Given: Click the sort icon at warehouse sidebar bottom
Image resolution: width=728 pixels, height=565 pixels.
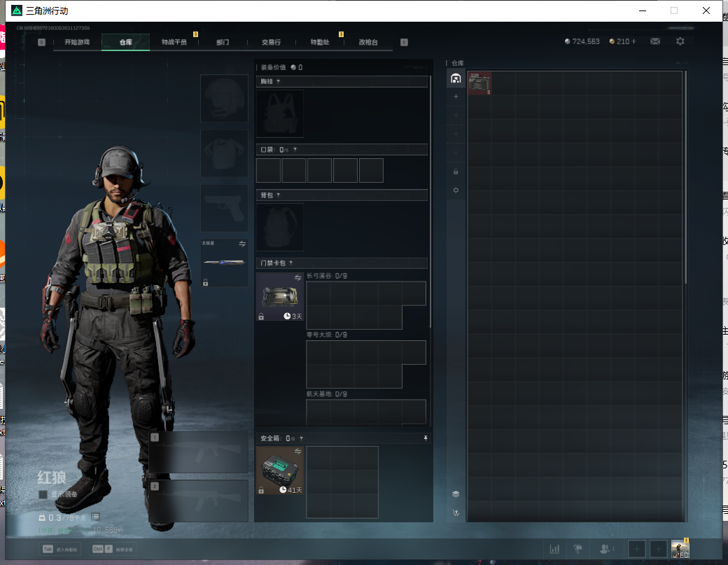Looking at the screenshot, I should [x=456, y=512].
